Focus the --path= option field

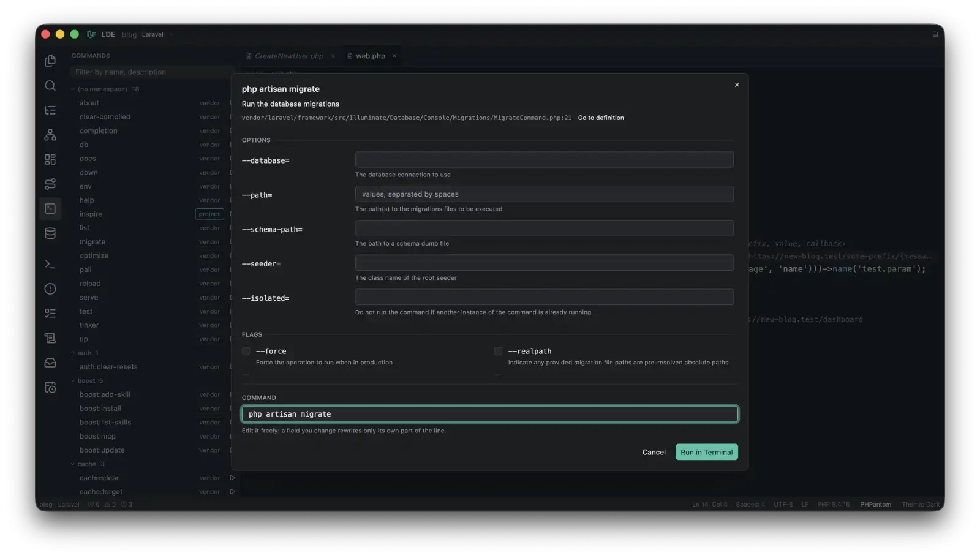click(544, 194)
